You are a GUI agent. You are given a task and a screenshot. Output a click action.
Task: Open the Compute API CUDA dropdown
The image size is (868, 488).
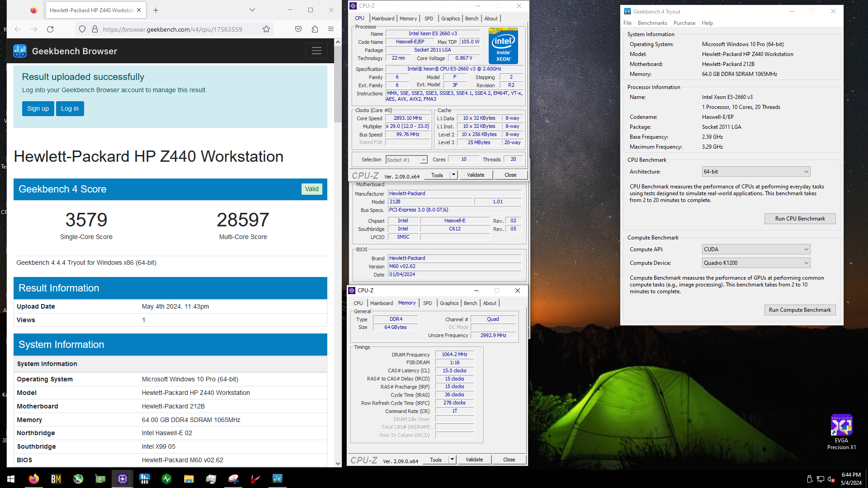coord(756,249)
